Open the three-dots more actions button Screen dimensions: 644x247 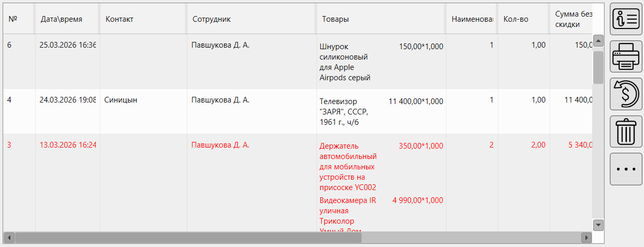click(626, 169)
